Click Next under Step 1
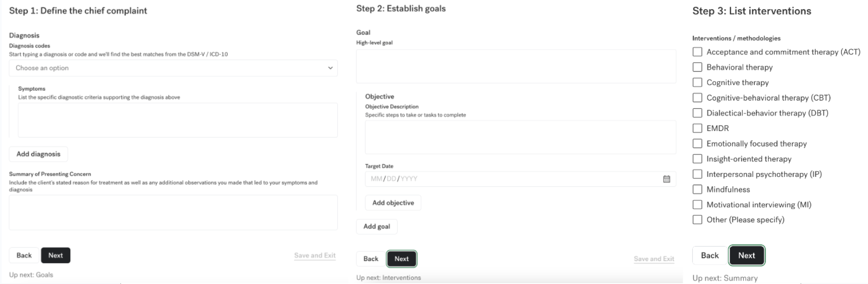The height and width of the screenshot is (284, 868). click(56, 255)
